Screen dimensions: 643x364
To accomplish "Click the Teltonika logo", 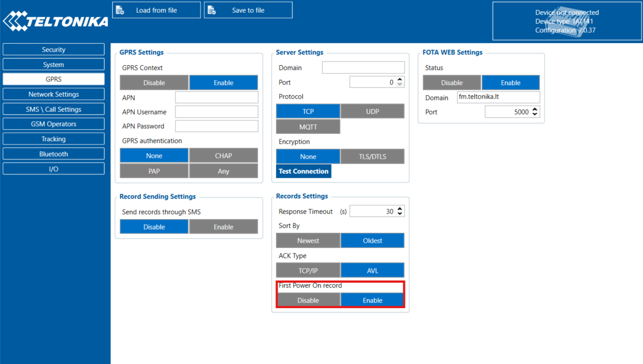I will pos(55,22).
